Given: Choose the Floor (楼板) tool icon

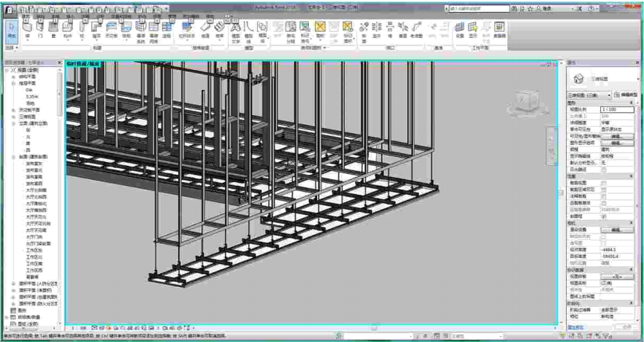Looking at the screenshot, I should 126,27.
